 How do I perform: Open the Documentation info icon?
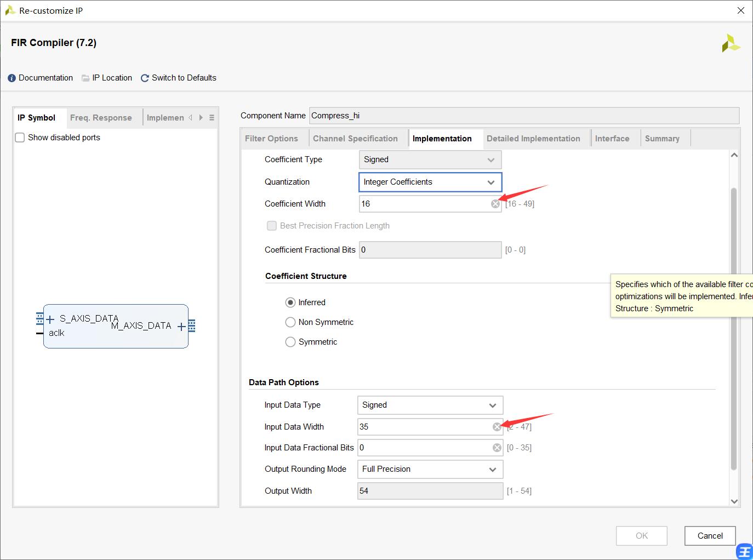click(12, 78)
